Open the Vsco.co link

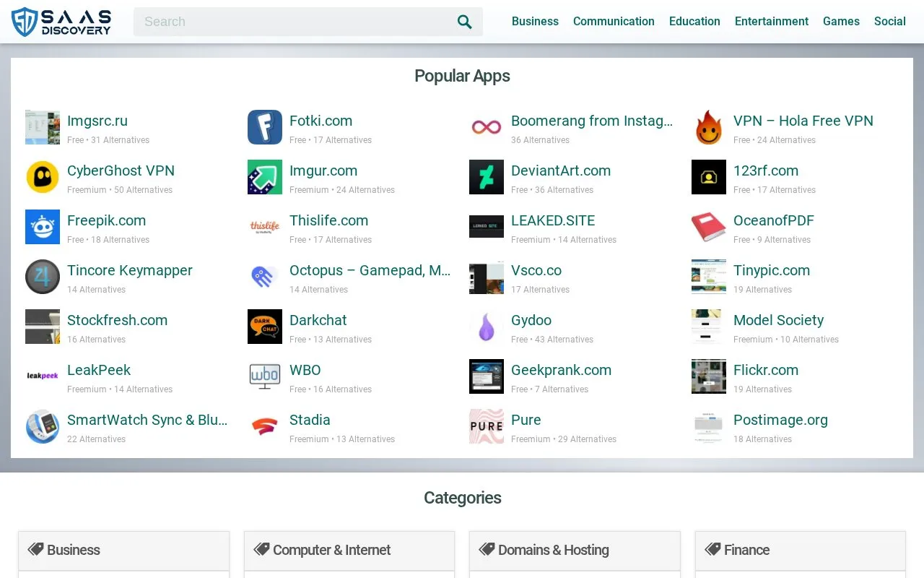[x=536, y=270]
